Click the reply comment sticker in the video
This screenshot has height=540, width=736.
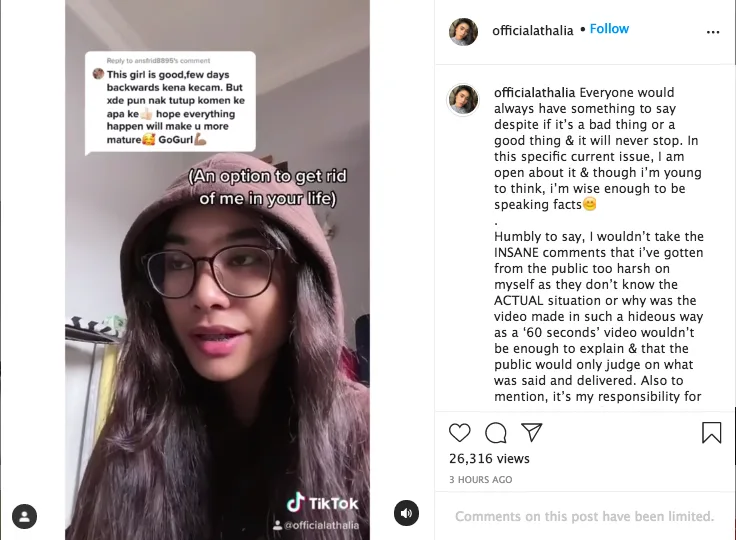[x=170, y=103]
